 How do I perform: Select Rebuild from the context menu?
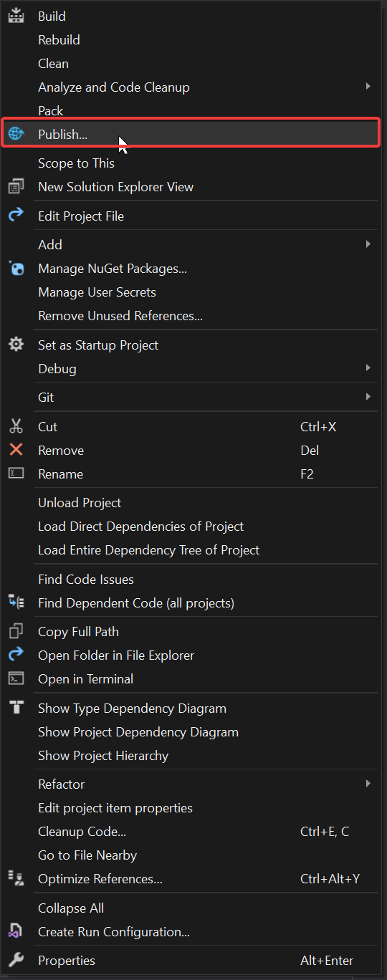tap(59, 40)
